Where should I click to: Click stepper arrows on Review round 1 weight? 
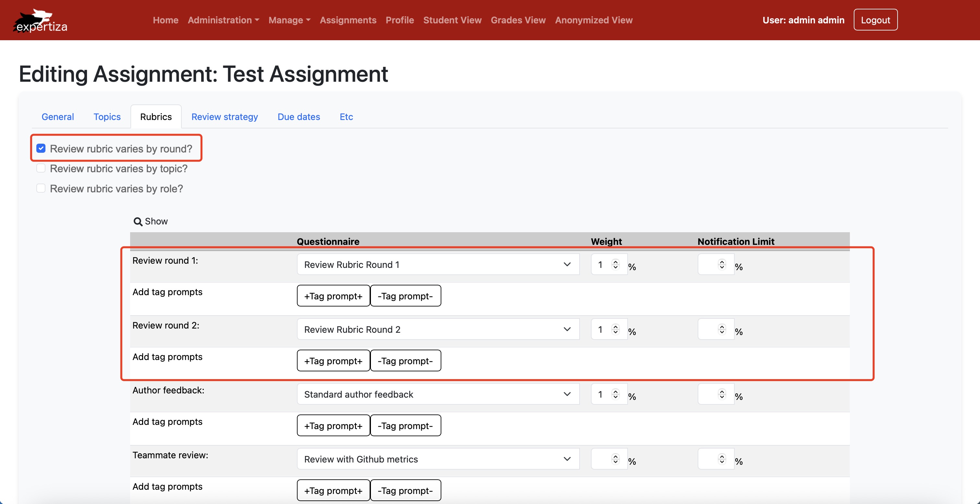[x=615, y=264]
